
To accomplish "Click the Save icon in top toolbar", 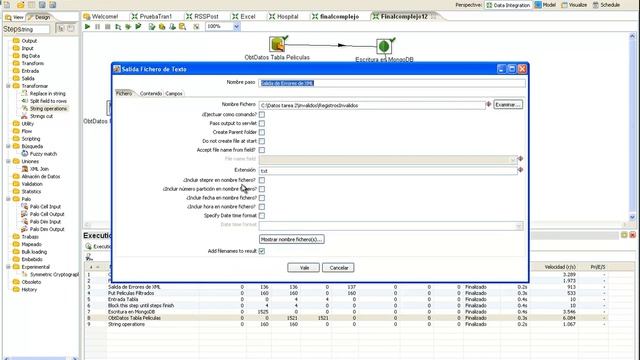I will (x=42, y=4).
